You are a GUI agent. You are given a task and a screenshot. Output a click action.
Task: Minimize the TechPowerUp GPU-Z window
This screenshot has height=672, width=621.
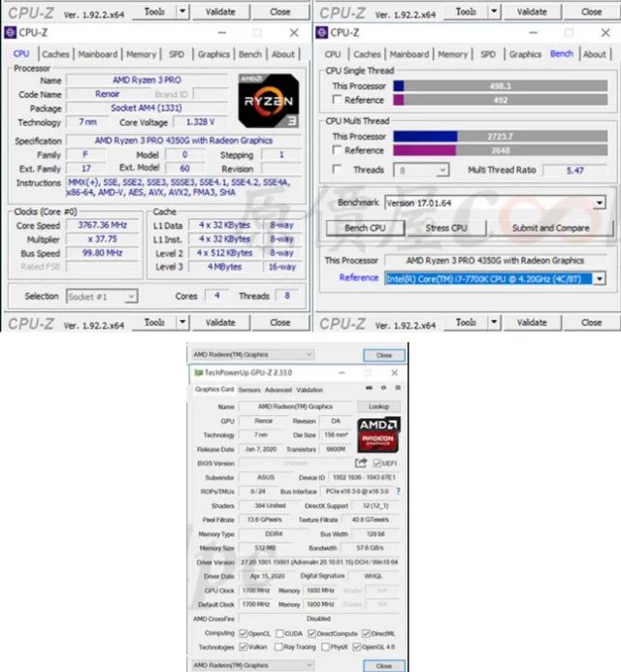tap(342, 373)
